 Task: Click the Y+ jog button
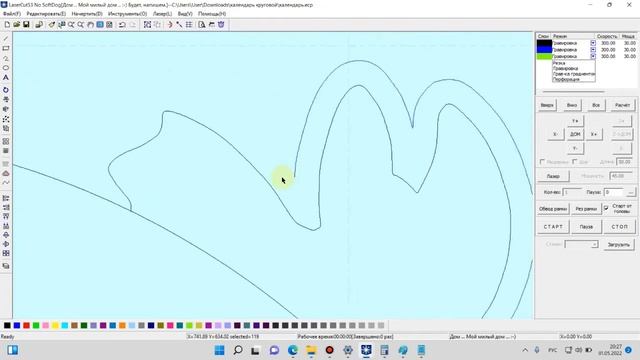point(575,121)
